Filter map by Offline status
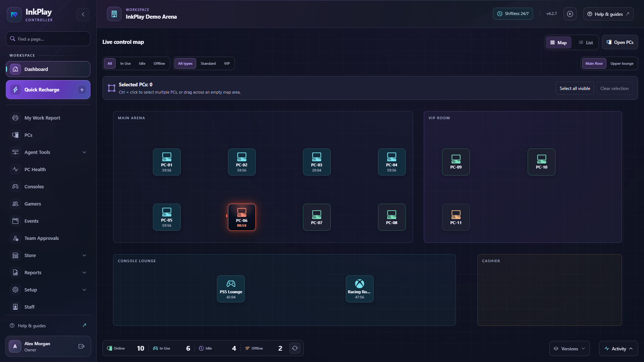Viewport: 644px width, 362px height. pos(159,64)
